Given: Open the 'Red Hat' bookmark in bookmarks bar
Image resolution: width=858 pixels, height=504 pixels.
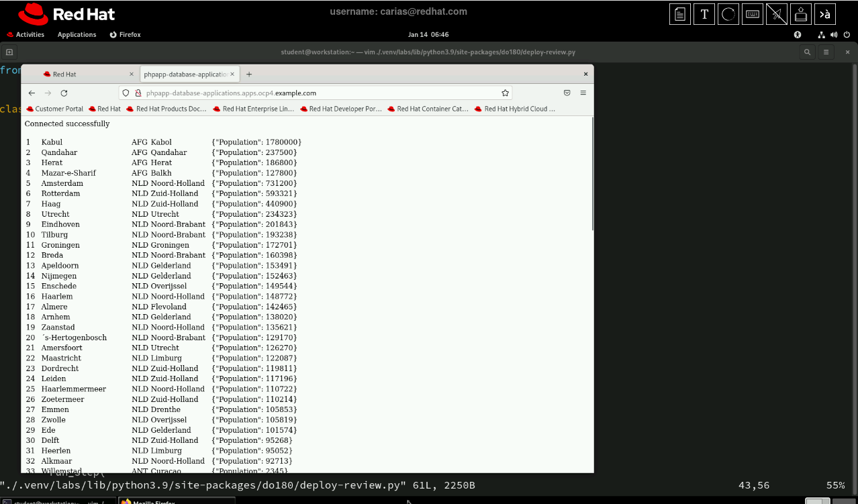Looking at the screenshot, I should (x=105, y=109).
